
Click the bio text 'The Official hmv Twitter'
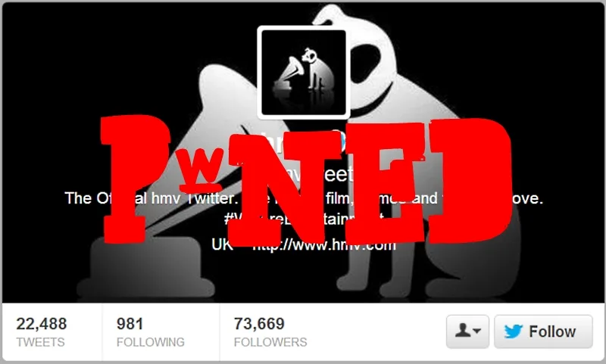[150, 198]
